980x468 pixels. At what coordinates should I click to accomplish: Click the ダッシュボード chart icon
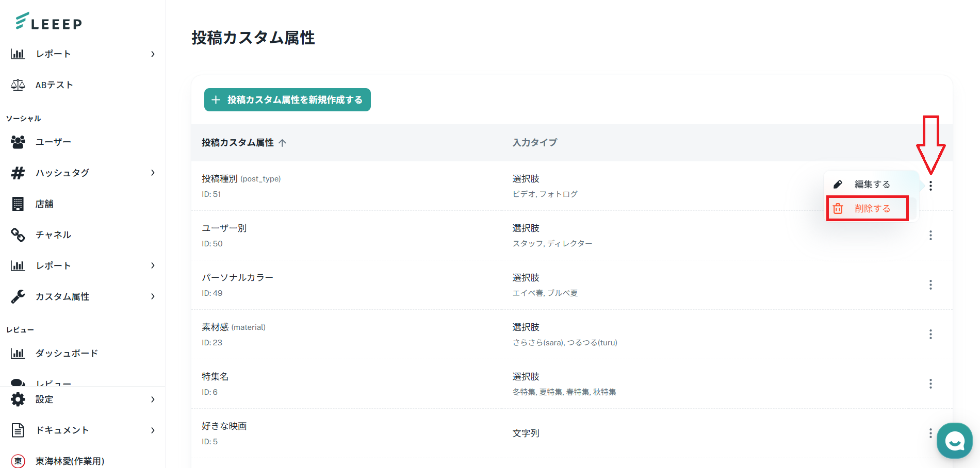coord(18,354)
